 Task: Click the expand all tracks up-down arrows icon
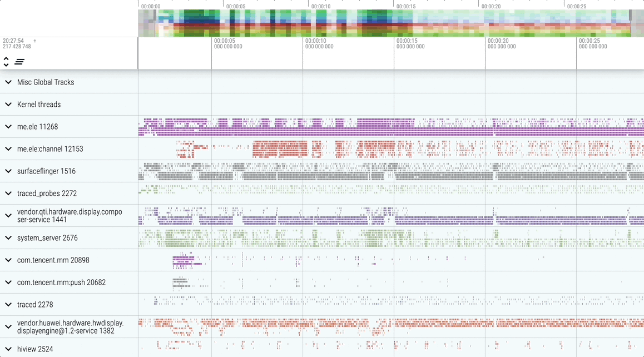(x=6, y=61)
